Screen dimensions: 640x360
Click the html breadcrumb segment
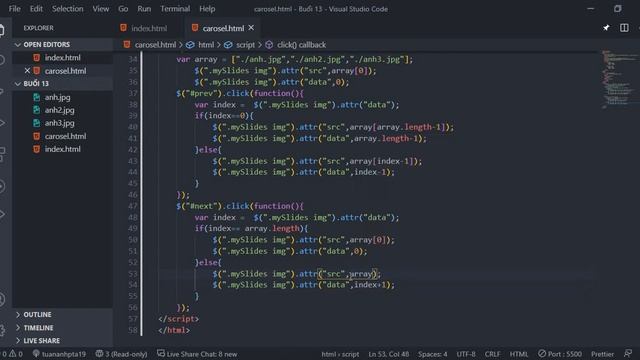(206, 45)
